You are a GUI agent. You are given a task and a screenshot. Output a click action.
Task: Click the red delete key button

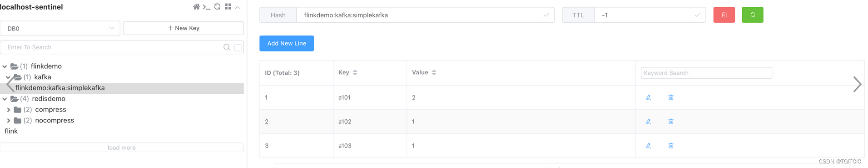tap(724, 15)
